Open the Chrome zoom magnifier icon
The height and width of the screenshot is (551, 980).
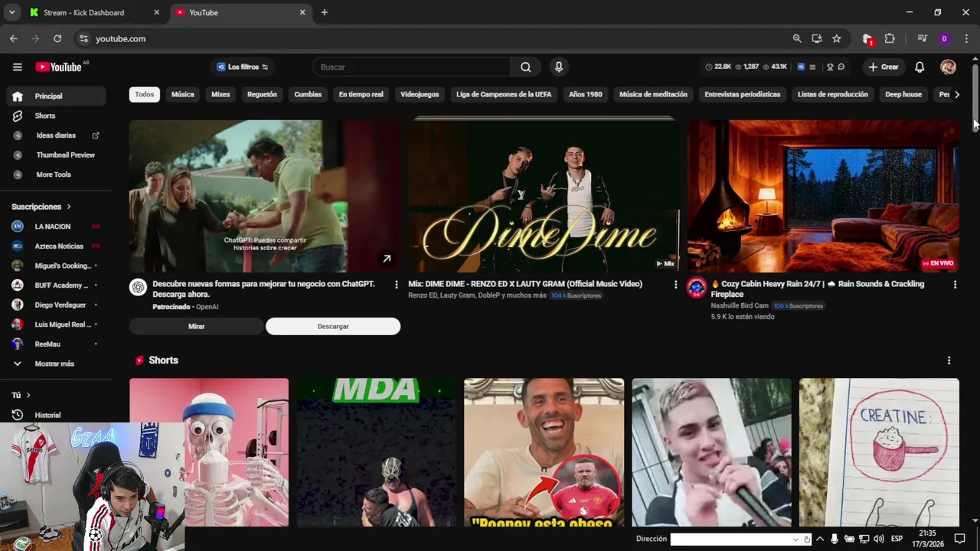[x=797, y=38]
